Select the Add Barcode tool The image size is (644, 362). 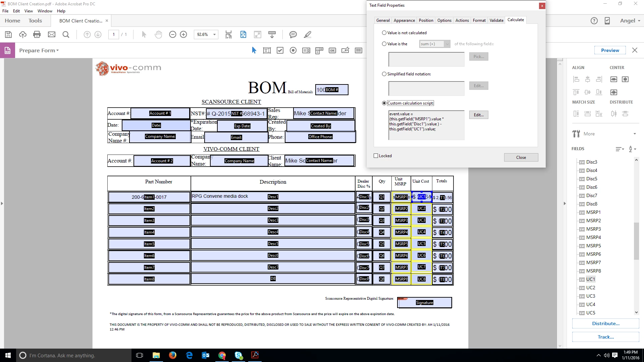click(359, 50)
